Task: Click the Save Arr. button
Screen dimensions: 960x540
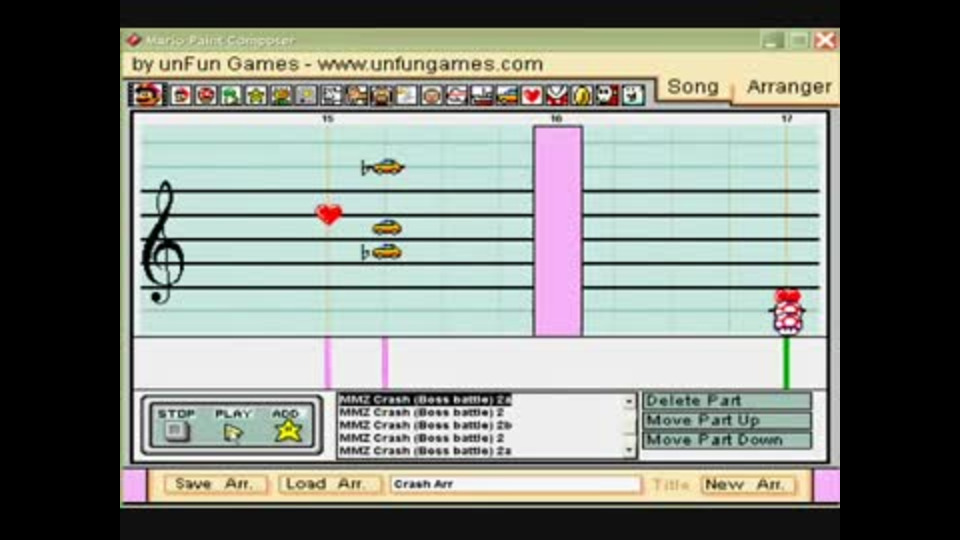Action: (214, 484)
